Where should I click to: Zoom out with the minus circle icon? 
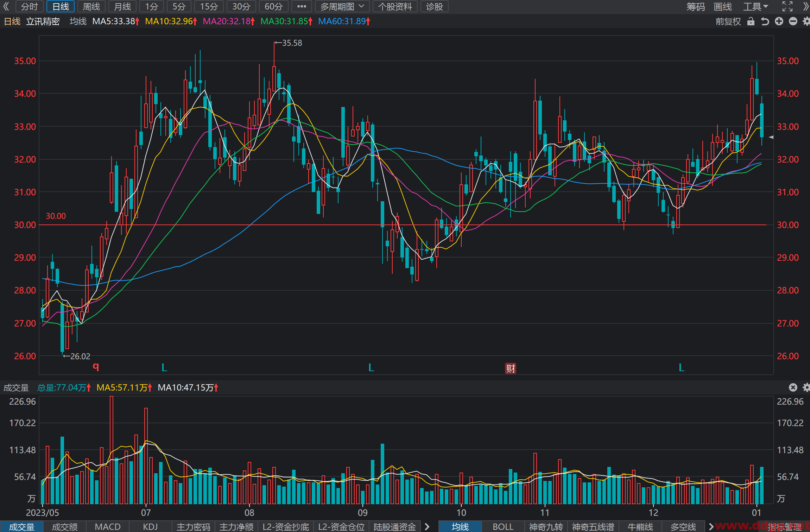click(793, 21)
